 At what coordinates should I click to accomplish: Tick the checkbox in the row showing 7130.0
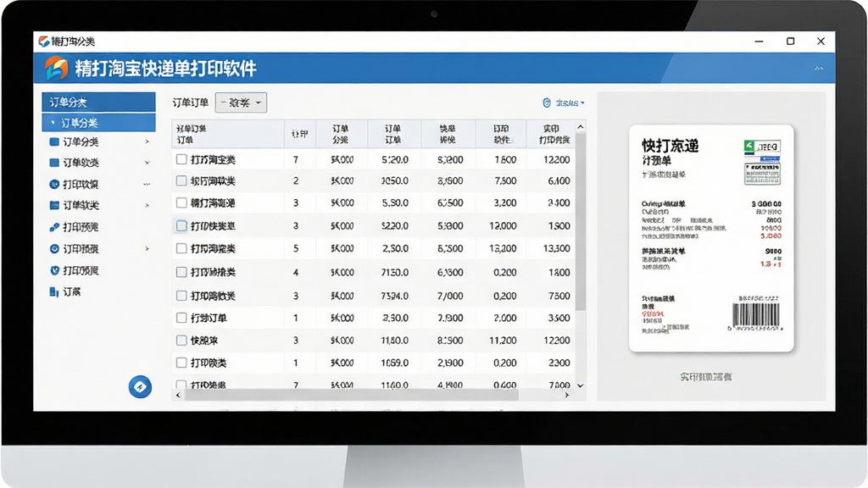181,272
